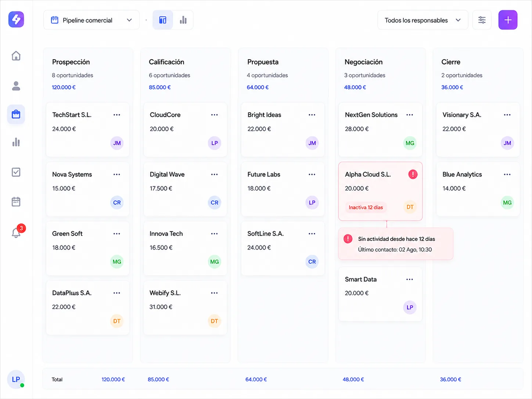532x399 pixels.
Task: Open the filter settings sliders button
Action: [x=482, y=20]
